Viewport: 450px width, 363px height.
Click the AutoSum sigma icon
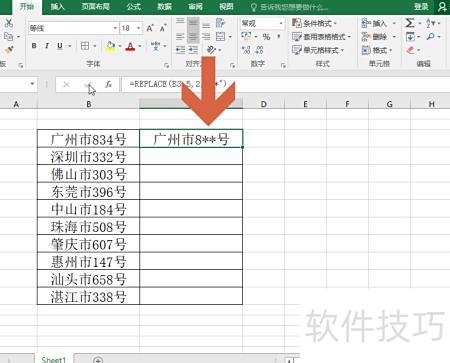[x=410, y=23]
